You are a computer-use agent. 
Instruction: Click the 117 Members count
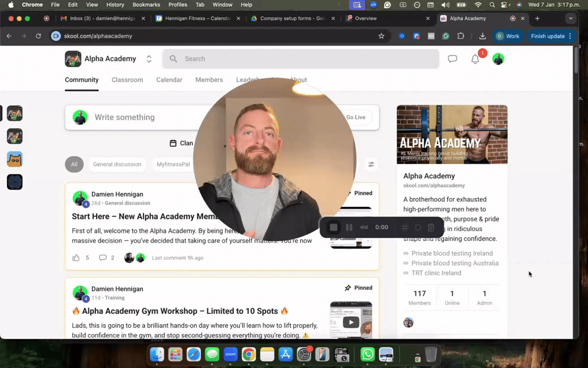[x=419, y=297]
